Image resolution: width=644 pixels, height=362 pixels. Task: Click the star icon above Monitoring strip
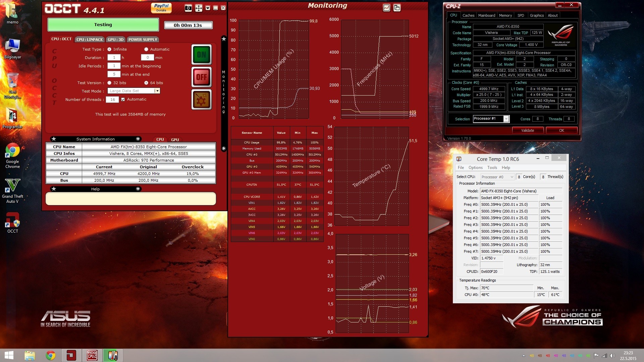tap(224, 39)
